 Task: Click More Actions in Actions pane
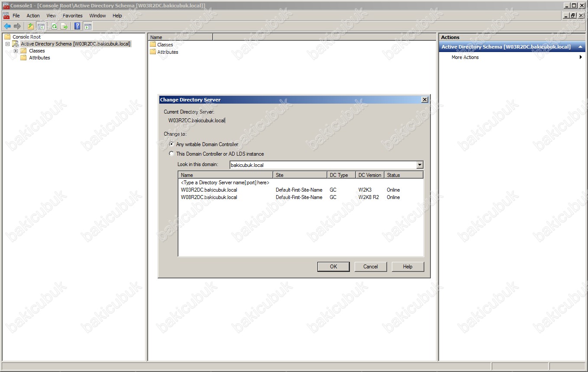pyautogui.click(x=465, y=57)
